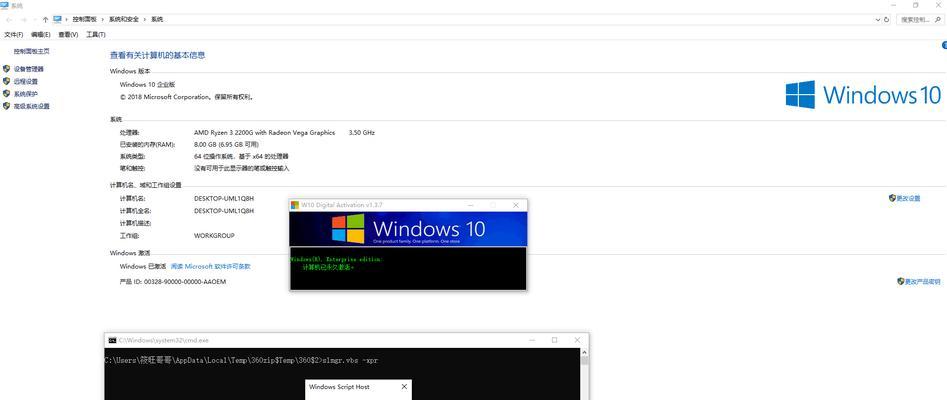Image resolution: width=947 pixels, height=400 pixels.
Task: Refresh the Control Panel page
Action: pyautogui.click(x=887, y=19)
